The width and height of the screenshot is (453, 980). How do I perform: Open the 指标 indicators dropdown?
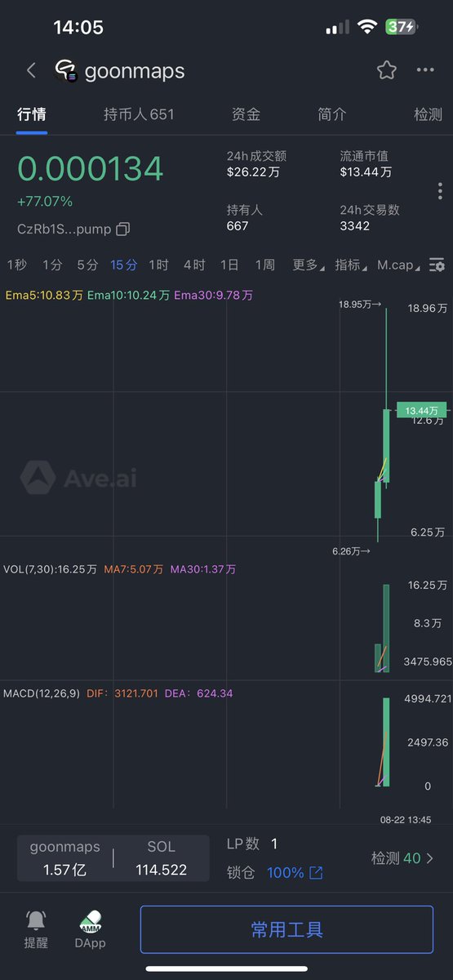pos(350,265)
